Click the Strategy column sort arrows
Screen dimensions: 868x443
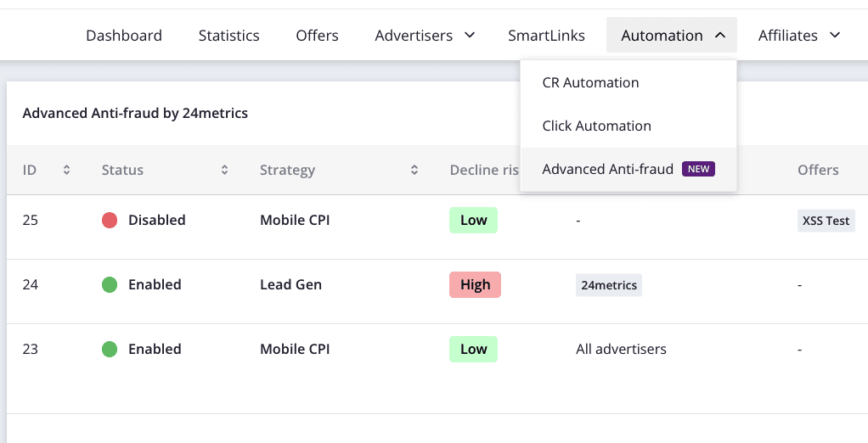[414, 170]
